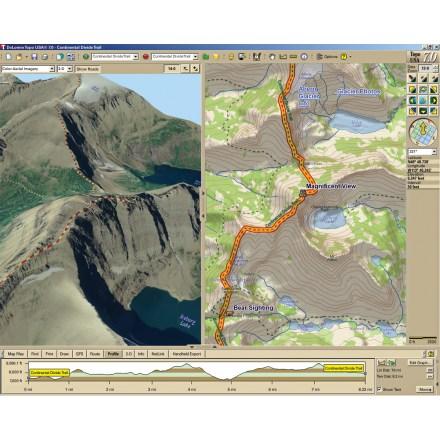440x440 pixels.
Task: Pan the map southwest with arrow icon
Action: pyautogui.click(x=413, y=111)
